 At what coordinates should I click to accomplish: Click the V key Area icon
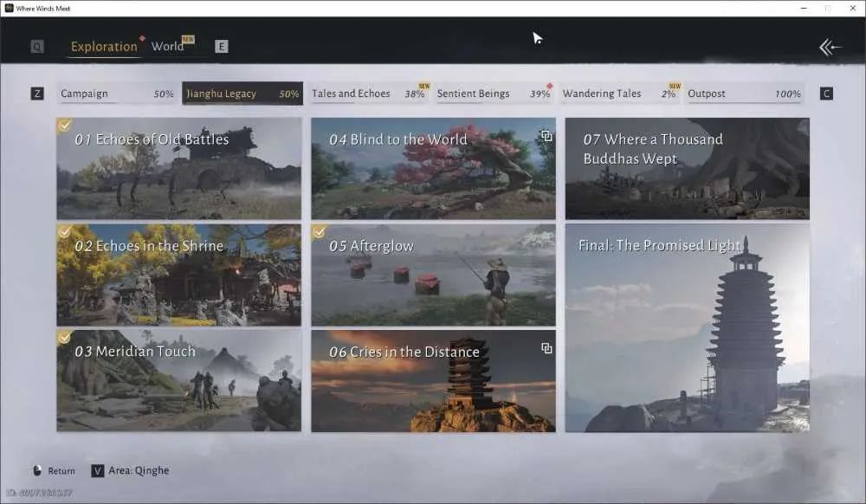[x=97, y=470]
